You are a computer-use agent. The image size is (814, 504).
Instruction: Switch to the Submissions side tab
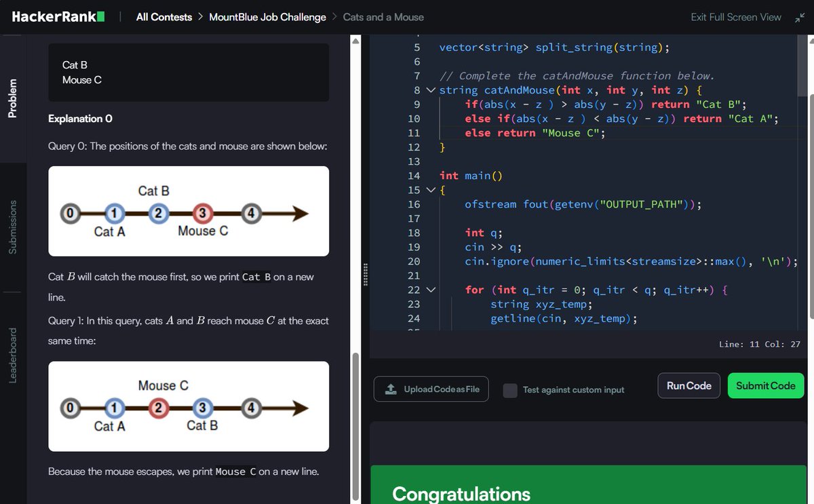coord(12,227)
